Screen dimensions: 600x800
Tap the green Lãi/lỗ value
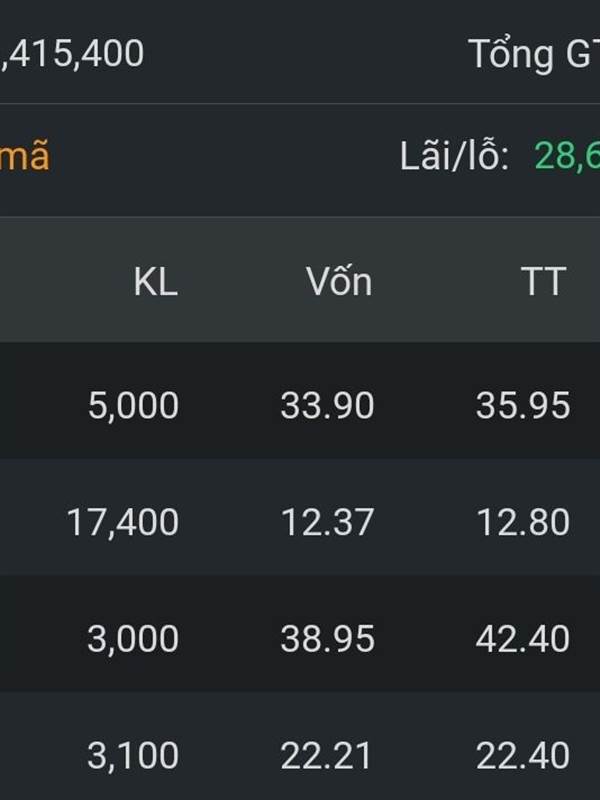click(567, 156)
